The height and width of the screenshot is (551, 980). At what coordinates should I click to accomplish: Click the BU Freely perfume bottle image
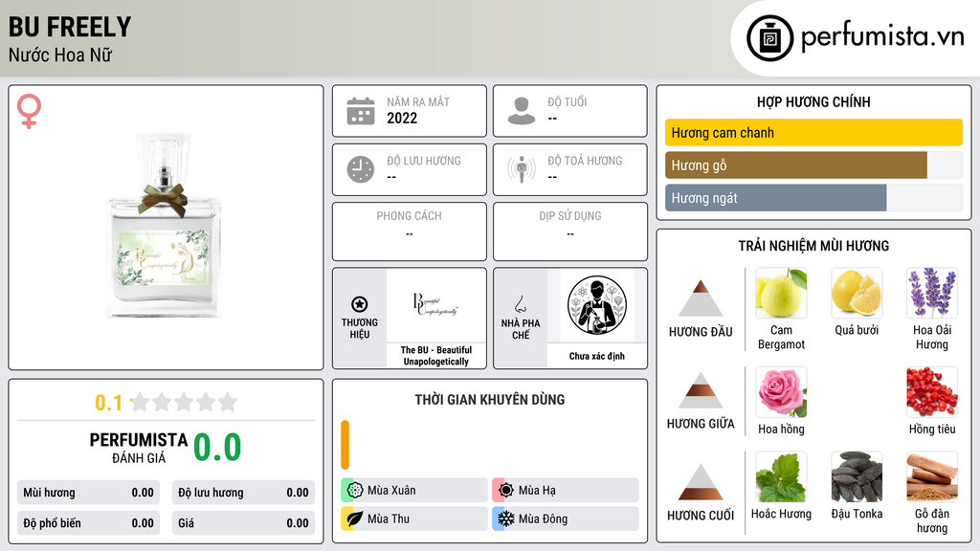(165, 225)
